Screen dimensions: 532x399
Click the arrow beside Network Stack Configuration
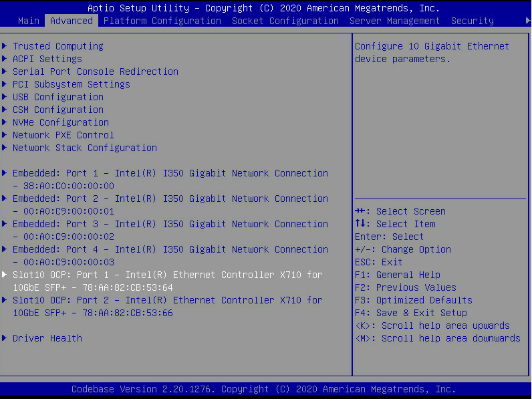pos(5,147)
